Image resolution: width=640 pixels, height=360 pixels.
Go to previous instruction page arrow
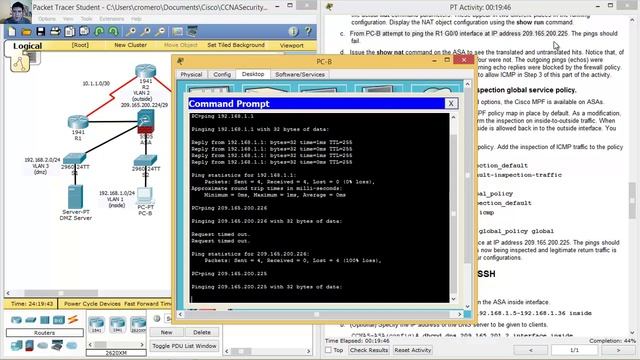[x=531, y=350]
